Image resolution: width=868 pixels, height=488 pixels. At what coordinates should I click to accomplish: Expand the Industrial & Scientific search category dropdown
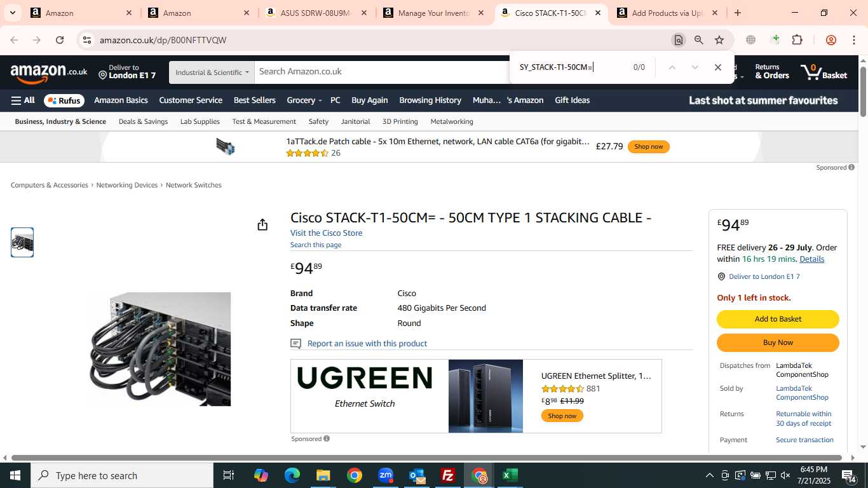click(x=212, y=72)
